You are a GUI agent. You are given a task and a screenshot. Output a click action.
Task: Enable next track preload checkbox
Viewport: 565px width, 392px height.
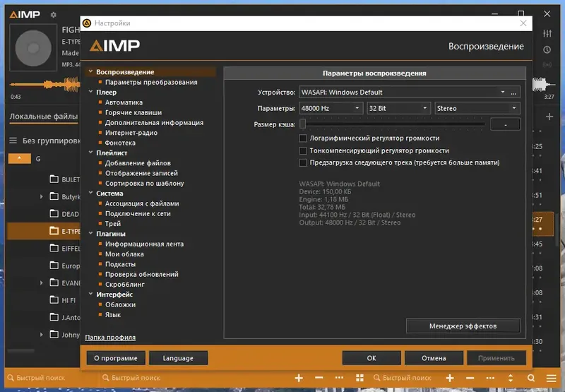click(x=303, y=163)
